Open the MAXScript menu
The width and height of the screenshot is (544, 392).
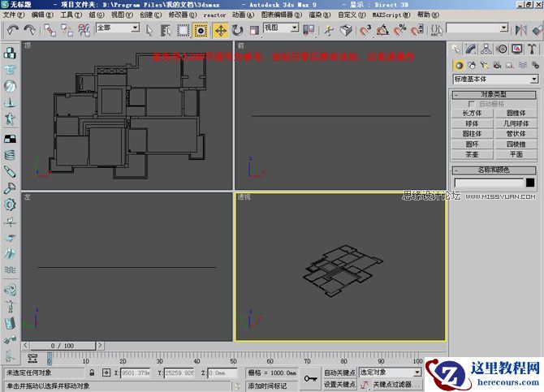[x=391, y=15]
